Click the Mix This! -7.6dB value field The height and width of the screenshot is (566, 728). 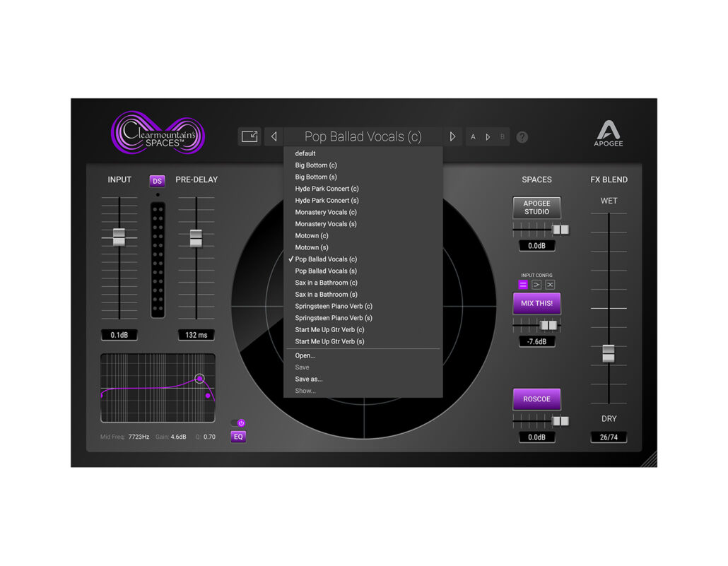[536, 342]
